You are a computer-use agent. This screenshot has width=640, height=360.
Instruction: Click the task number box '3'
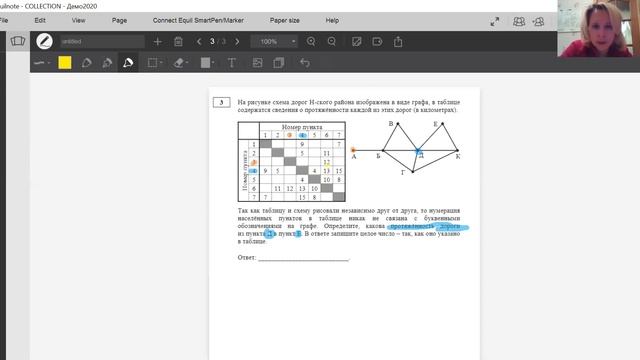pos(222,102)
